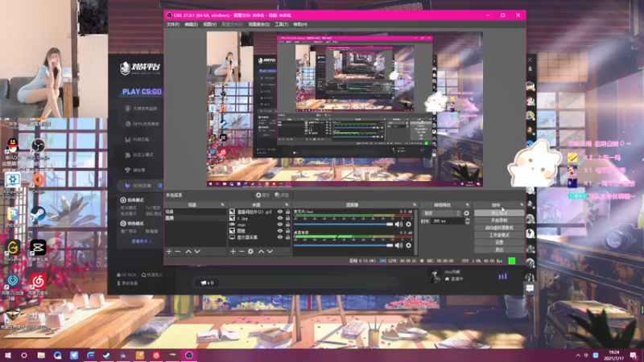The width and height of the screenshot is (644, 362).
Task: Remove selected source with the minus icon
Action: pos(242,251)
